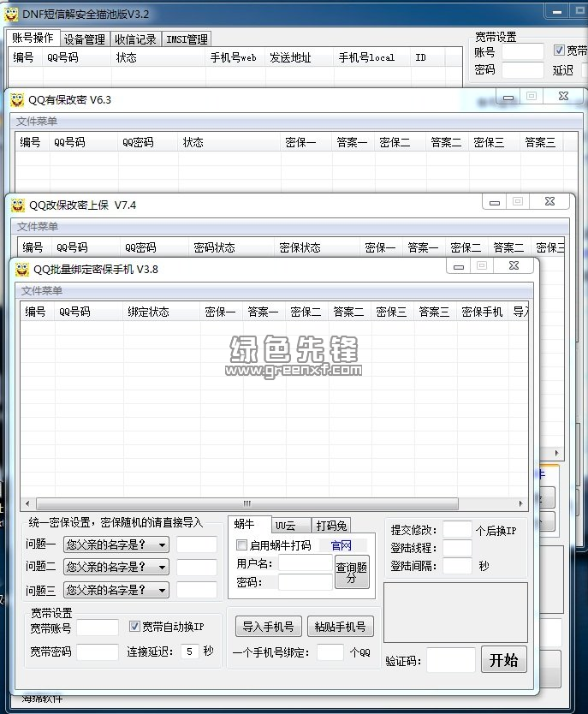Screen dimensions: 588x714
Task: Click right arrow of horizontal scrollbar
Action: point(521,503)
